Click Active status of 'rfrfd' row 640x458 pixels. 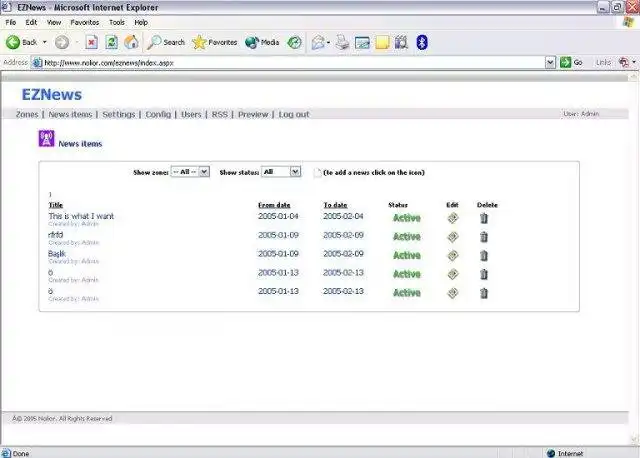click(x=407, y=237)
